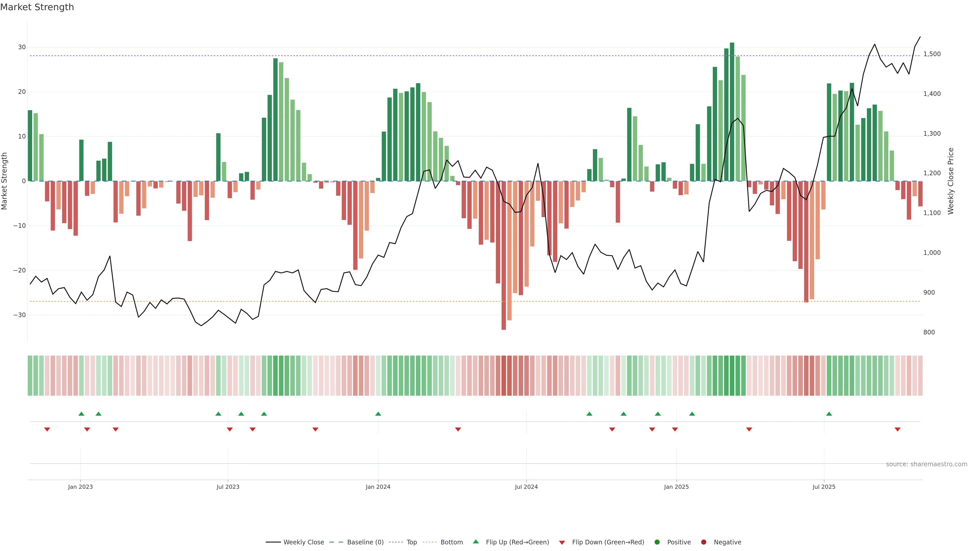Click the 1,500 Weekly Close Price tick label
980x551 pixels.
point(932,54)
